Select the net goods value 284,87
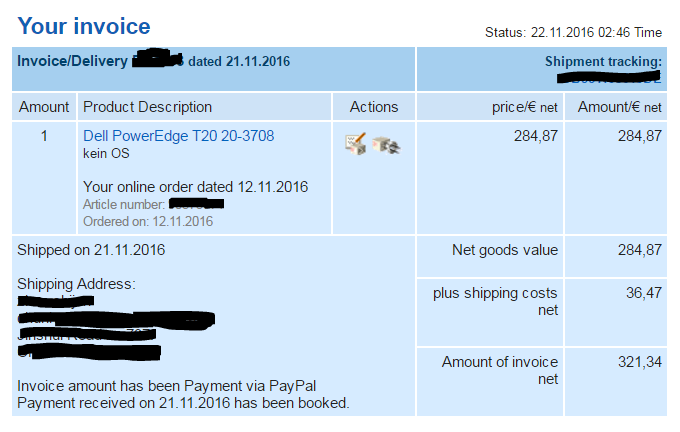 click(640, 250)
